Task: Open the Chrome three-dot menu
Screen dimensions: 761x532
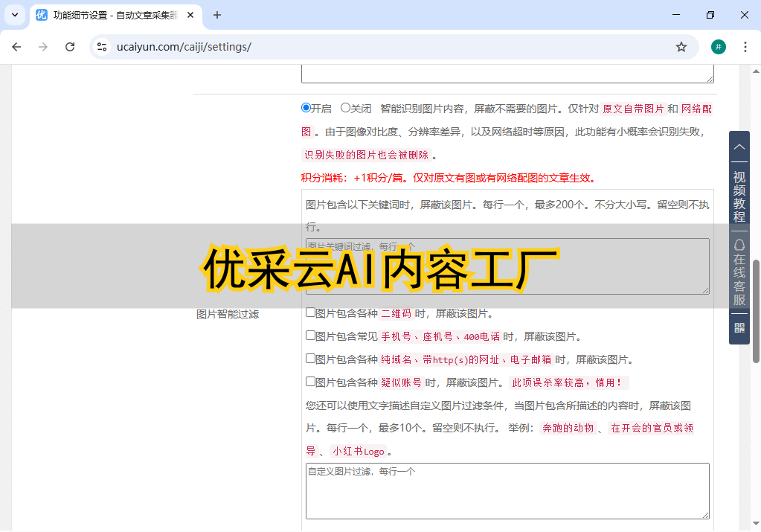Action: point(745,47)
